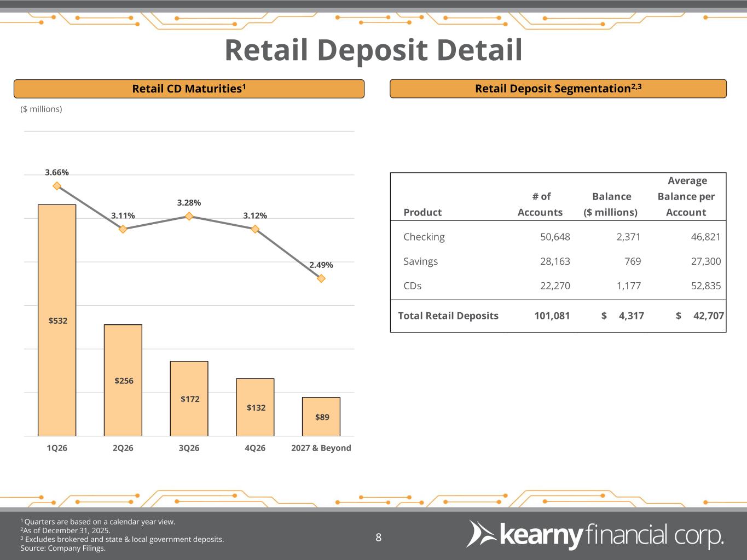This screenshot has width=747, height=560.
Task: Select the 3.11% diamond data point
Action: point(123,229)
